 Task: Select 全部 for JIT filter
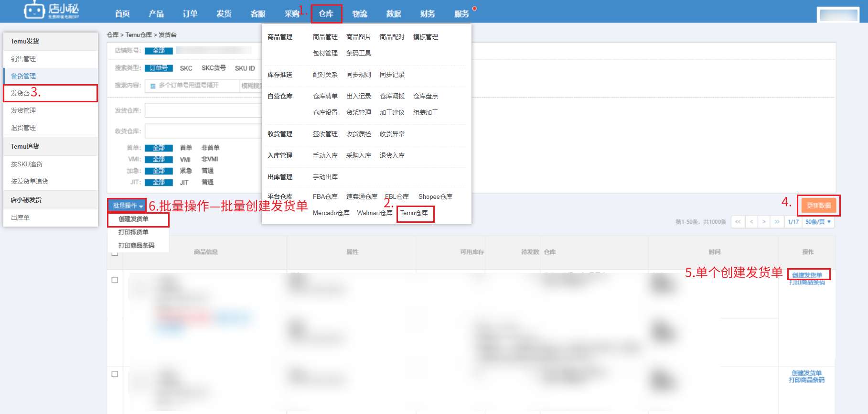[159, 182]
